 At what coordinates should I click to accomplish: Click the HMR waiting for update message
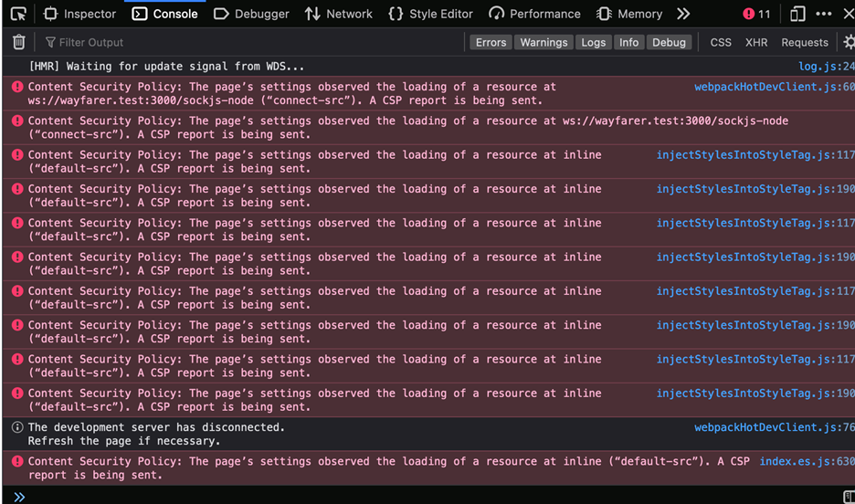(x=166, y=66)
